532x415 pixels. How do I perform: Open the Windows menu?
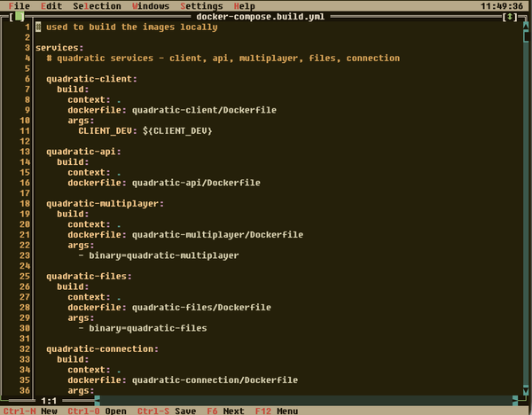[x=151, y=6]
